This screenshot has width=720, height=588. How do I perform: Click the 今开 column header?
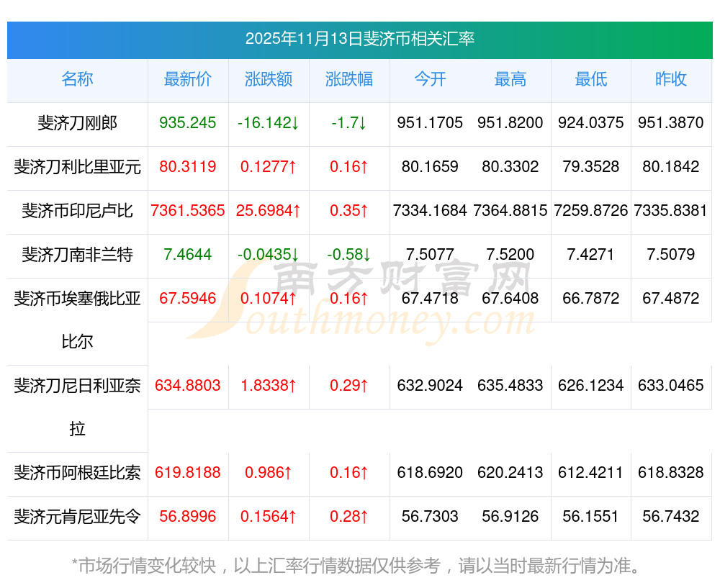[430, 80]
